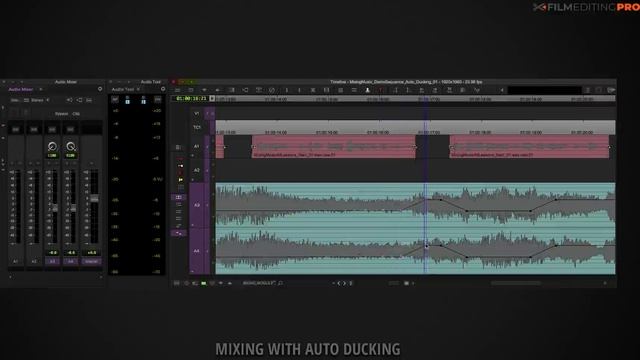Image resolution: width=640 pixels, height=360 pixels.
Task: Toggle the A4 track button in mixer
Action: tap(71, 261)
